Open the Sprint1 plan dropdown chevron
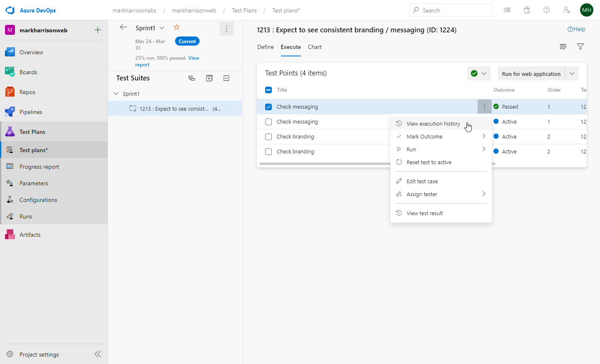Screen dimensions: 600x364 (162, 28)
